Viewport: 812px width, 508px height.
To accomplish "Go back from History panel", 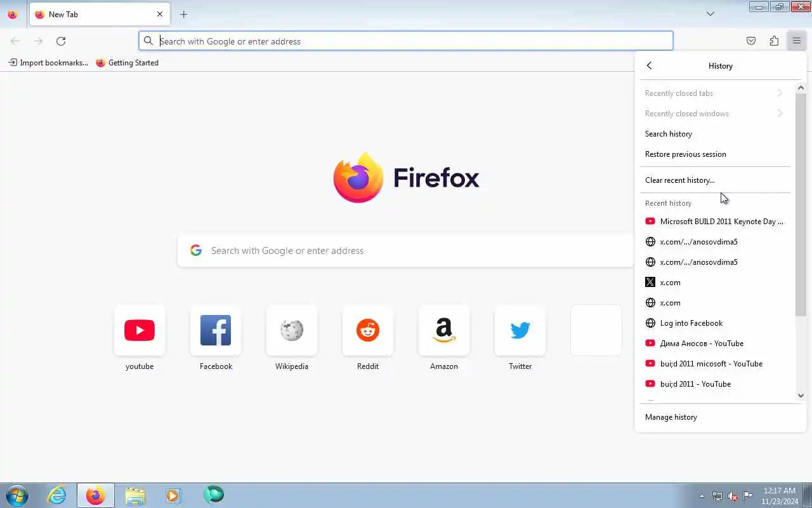I will [x=649, y=66].
